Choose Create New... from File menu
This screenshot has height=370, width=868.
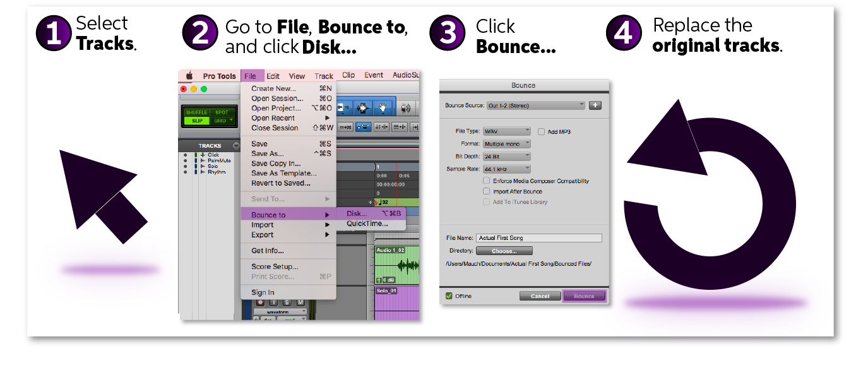click(x=288, y=88)
